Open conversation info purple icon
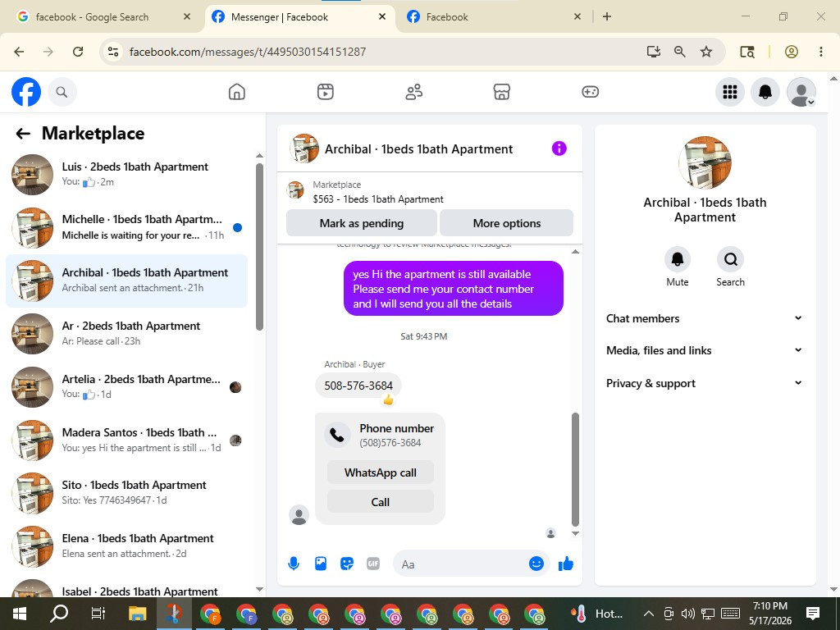This screenshot has width=840, height=630. click(559, 148)
